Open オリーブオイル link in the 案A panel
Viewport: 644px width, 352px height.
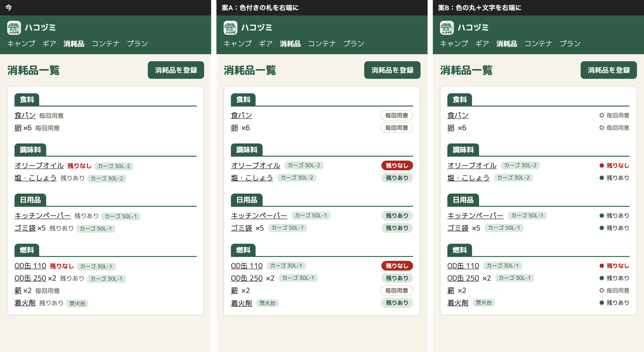click(x=255, y=165)
